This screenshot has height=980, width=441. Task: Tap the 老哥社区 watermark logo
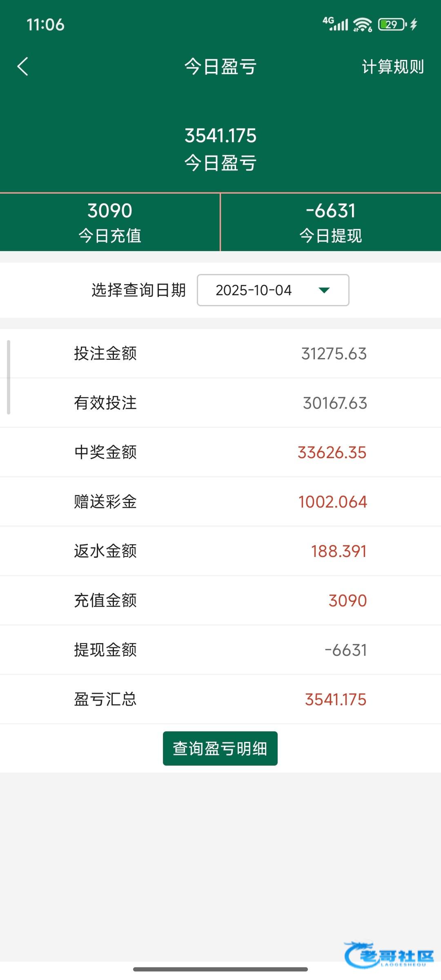coord(390,955)
